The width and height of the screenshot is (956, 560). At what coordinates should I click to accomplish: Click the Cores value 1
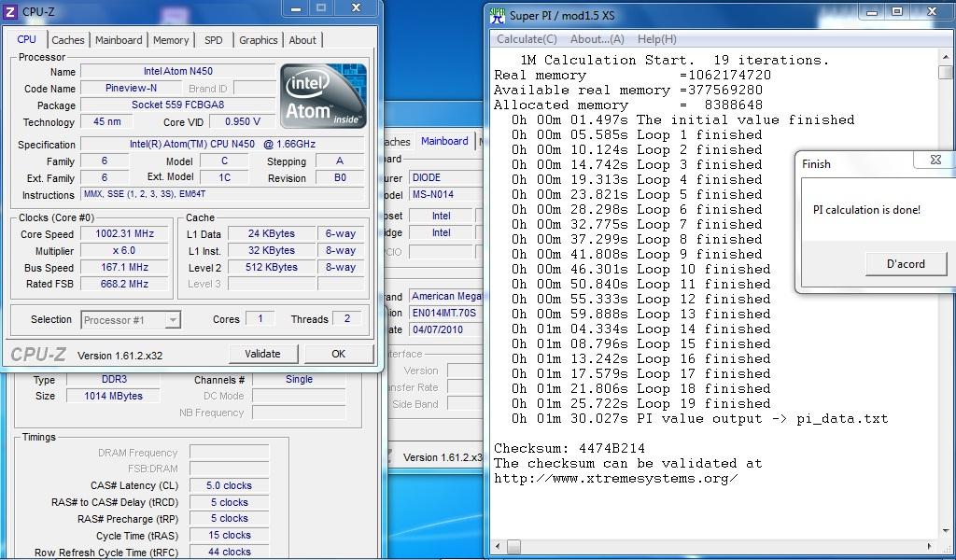(260, 318)
